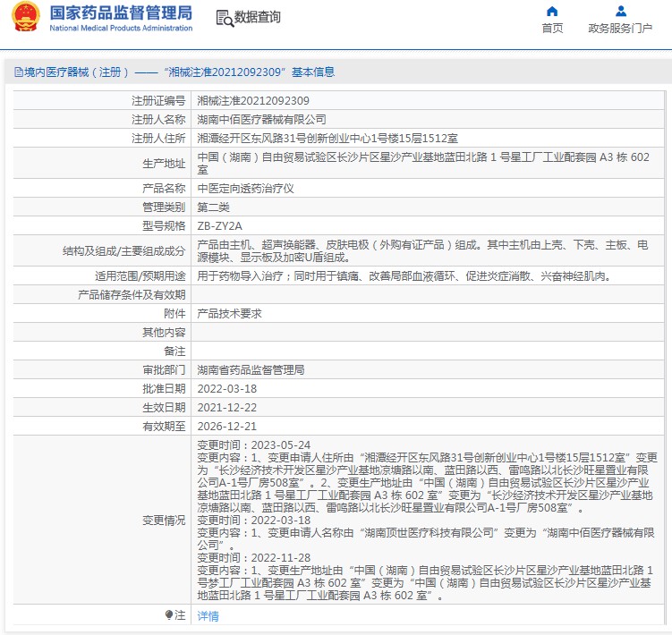Select registration number 湘械注准20212092309 value
The image size is (672, 635).
pos(253,101)
